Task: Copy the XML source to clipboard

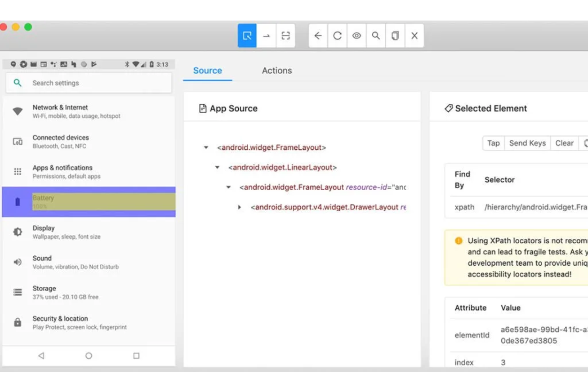Action: (x=395, y=36)
